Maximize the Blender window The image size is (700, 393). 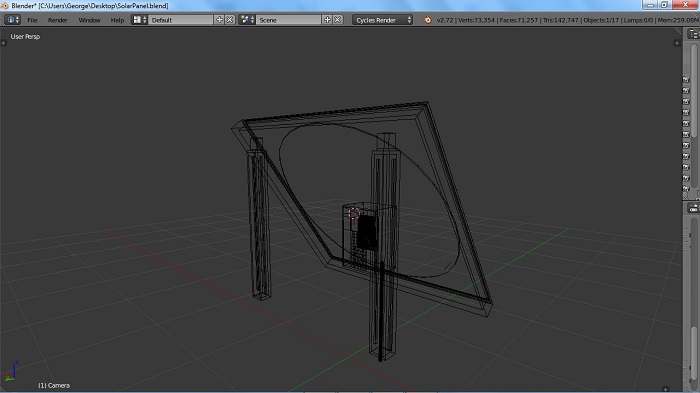[664, 5]
